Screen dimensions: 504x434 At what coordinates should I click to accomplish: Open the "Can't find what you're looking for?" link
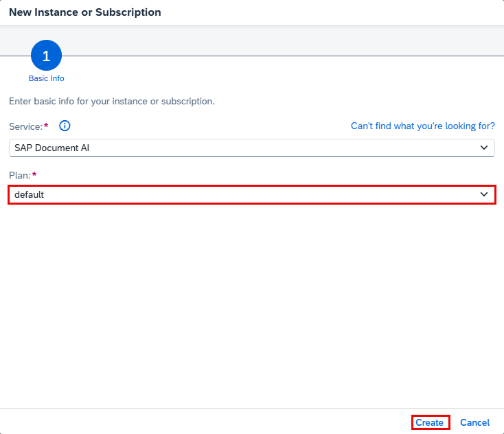tap(423, 126)
